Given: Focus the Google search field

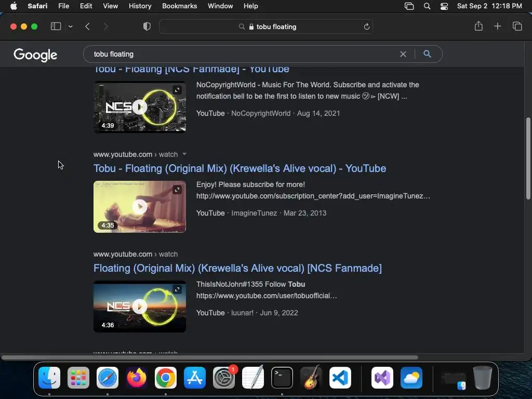Looking at the screenshot, I should (244, 54).
